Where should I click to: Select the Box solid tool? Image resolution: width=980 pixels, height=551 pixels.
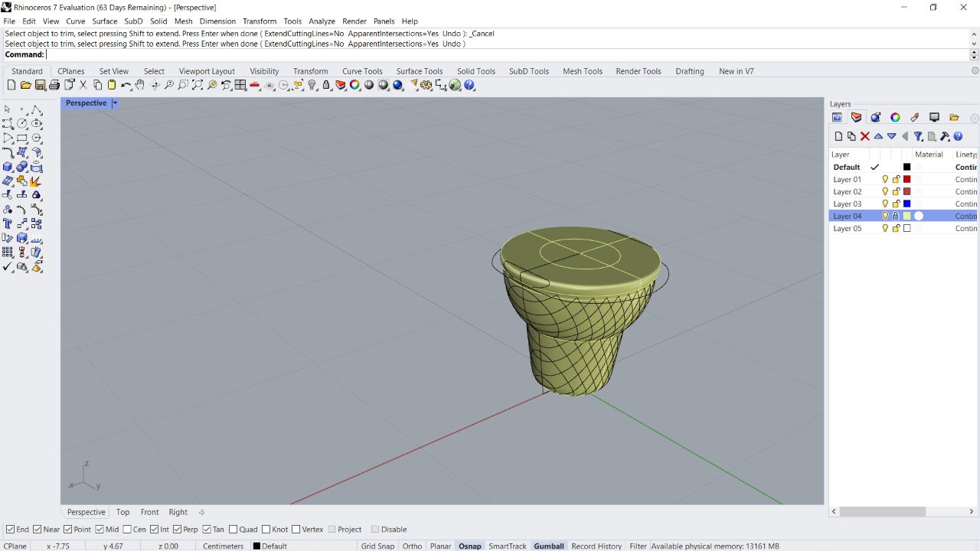click(8, 166)
